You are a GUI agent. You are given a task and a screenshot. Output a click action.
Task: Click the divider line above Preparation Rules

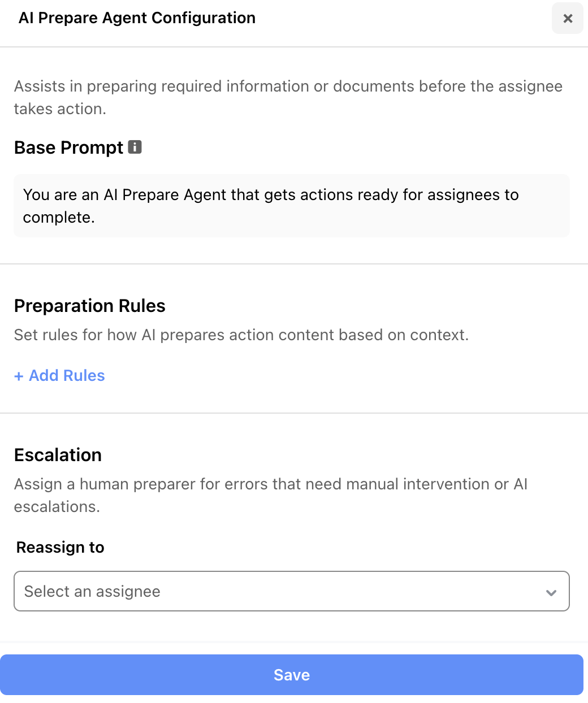(x=294, y=264)
